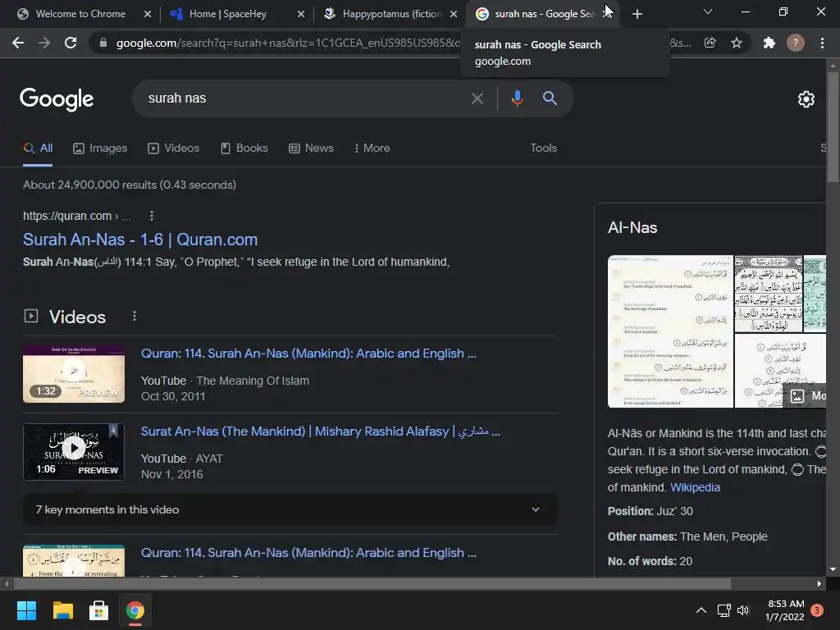Play the 1:32 video thumbnail preview

point(74,374)
